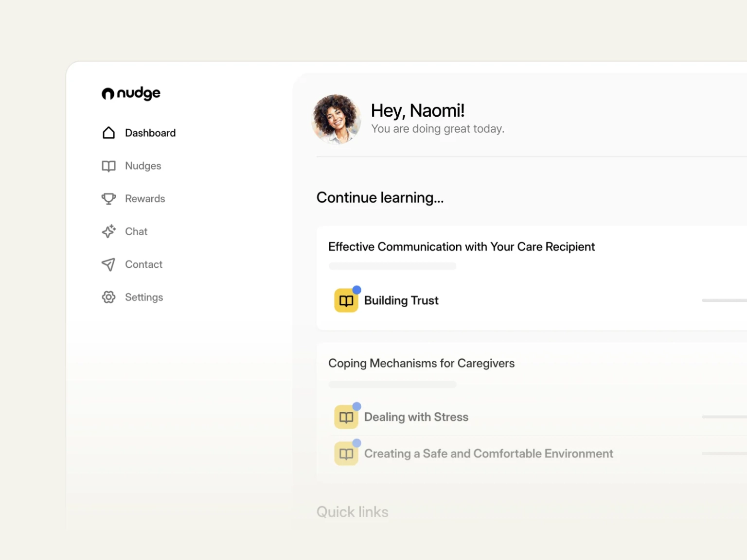This screenshot has width=747, height=560.
Task: Click the Building Trust lesson icon
Action: point(346,301)
